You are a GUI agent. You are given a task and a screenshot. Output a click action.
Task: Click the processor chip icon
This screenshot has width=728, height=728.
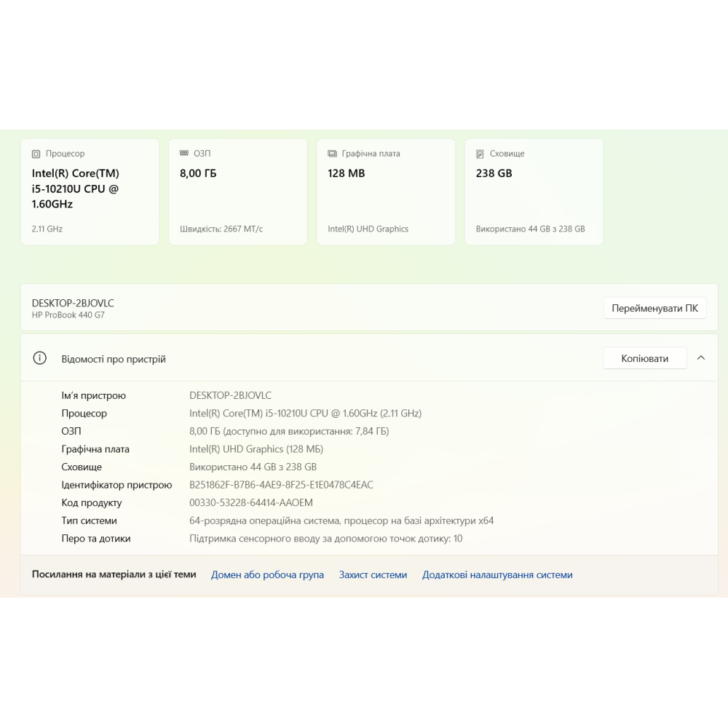(x=36, y=154)
